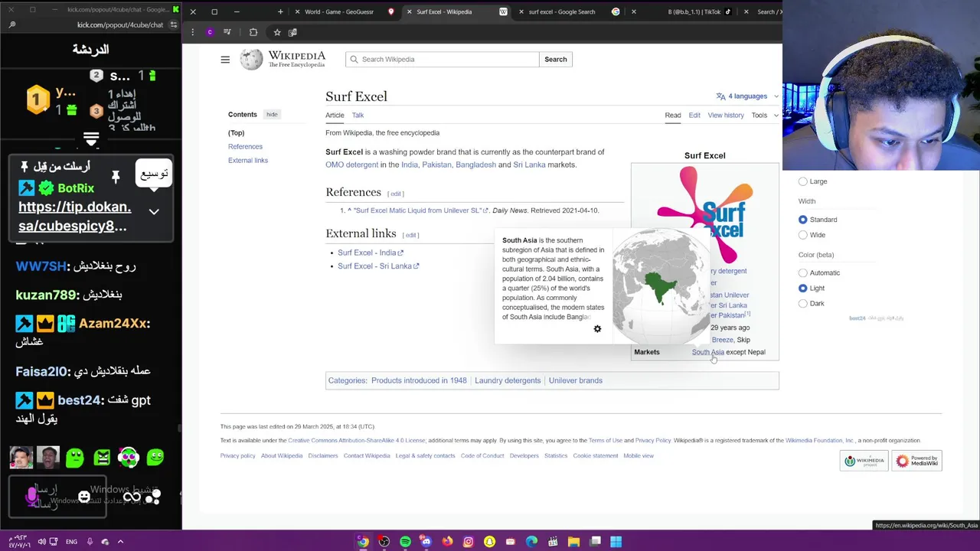980x551 pixels.
Task: Open Snapchat from the taskbar
Action: [489, 541]
